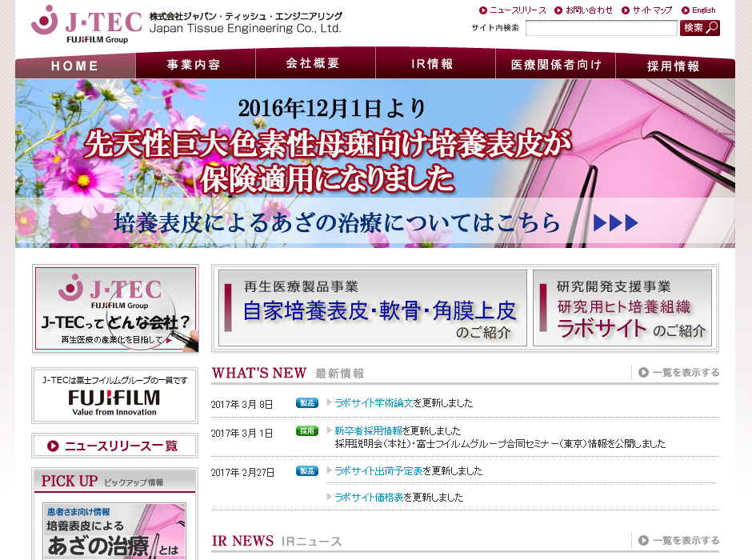This screenshot has width=752, height=560.
Task: Click the 製品 tag on 2017年3月8日 entry
Action: pyautogui.click(x=307, y=402)
